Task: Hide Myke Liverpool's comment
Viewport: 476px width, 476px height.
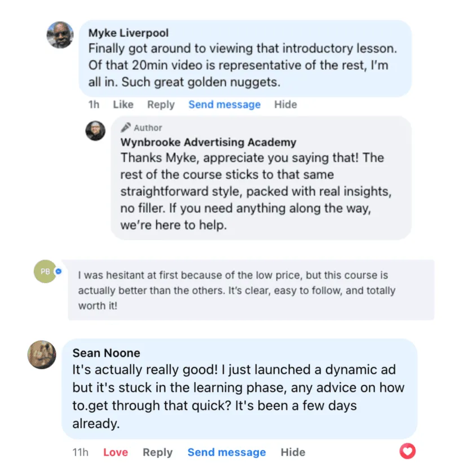Action: (285, 104)
